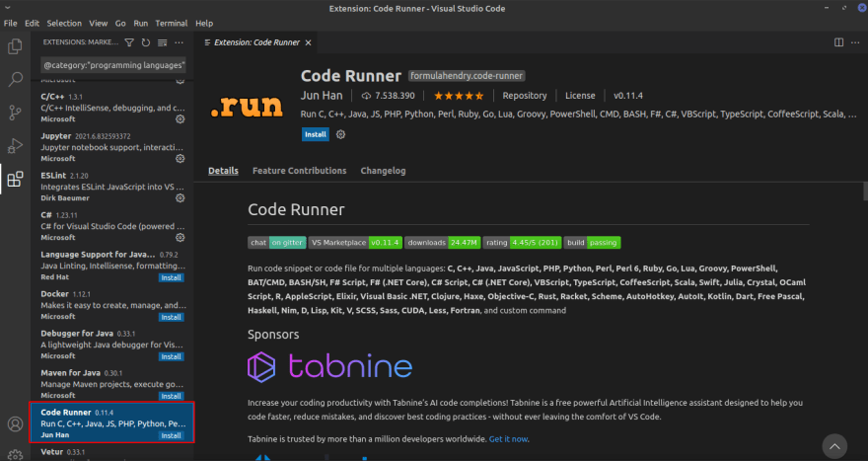
Task: Open the Go menu
Action: click(120, 24)
